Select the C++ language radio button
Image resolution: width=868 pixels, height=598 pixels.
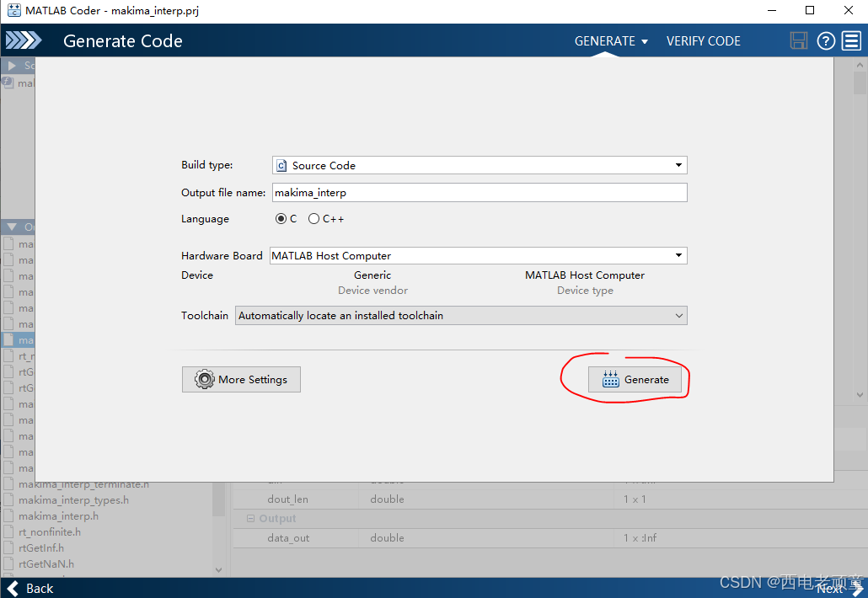[313, 219]
